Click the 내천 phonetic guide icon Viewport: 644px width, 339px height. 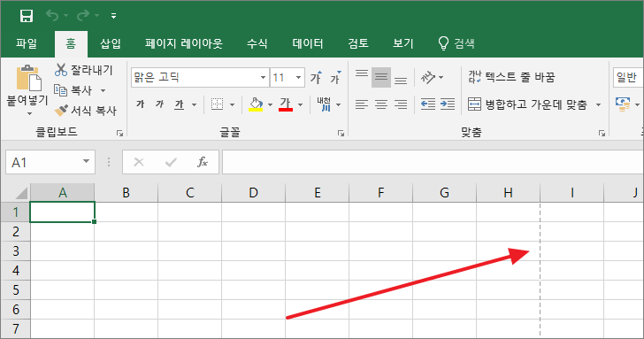pos(324,104)
